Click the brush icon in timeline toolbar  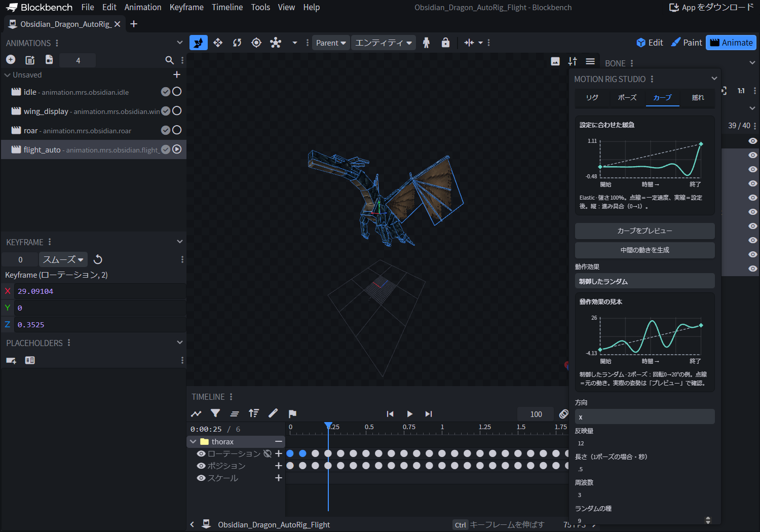point(273,413)
